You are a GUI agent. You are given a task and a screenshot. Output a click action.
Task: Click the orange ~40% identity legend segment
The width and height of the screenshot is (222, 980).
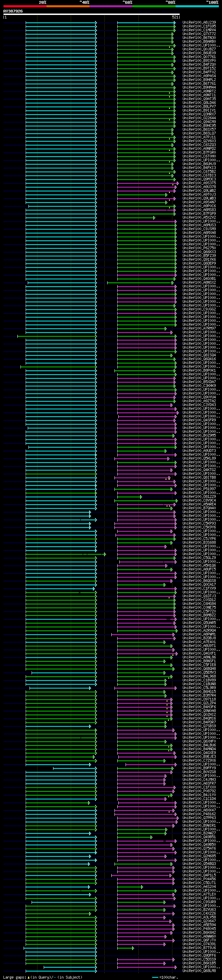point(68,6)
